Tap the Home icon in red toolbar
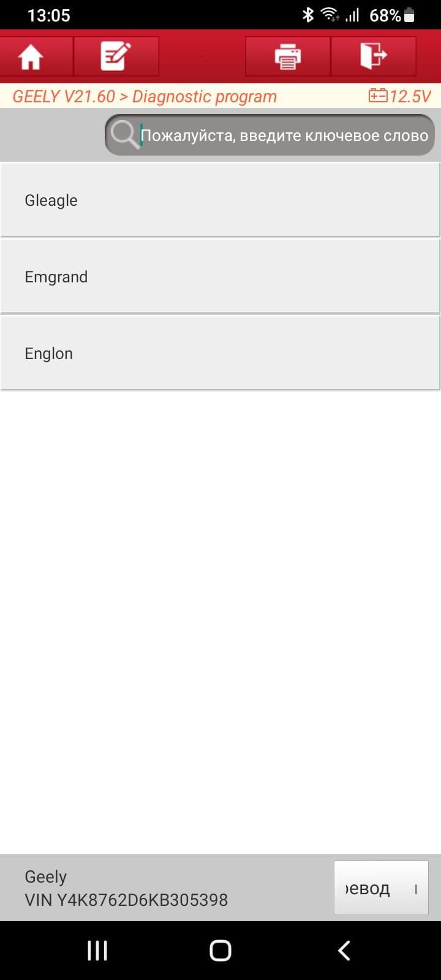 [x=31, y=57]
